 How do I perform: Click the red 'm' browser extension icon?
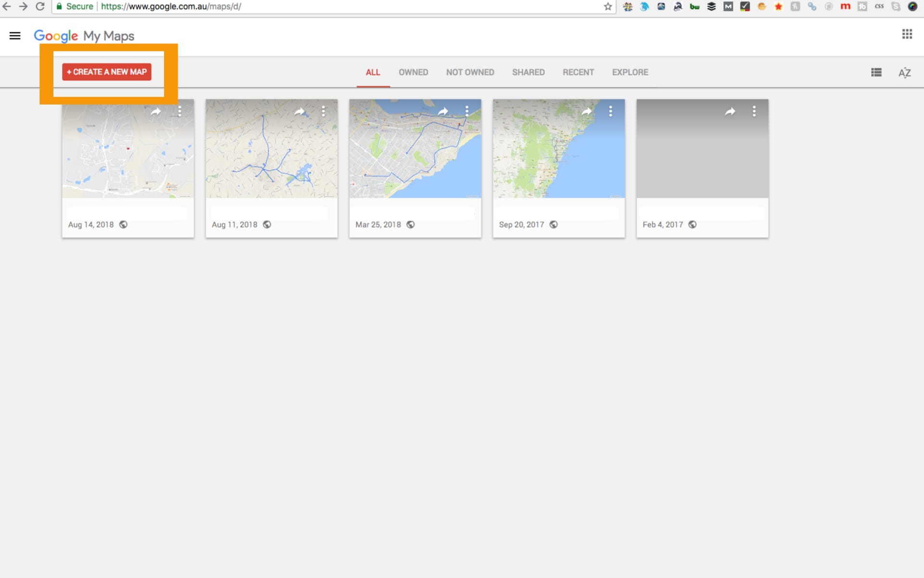[x=846, y=6]
